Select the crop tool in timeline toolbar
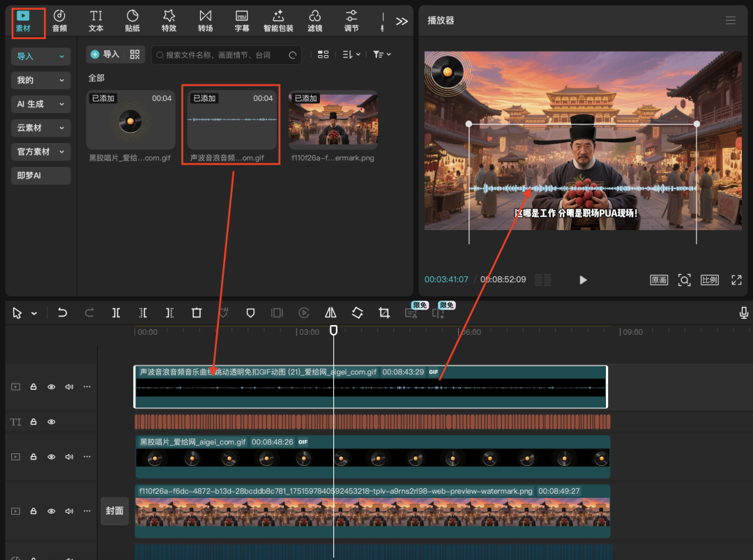753x560 pixels. pyautogui.click(x=383, y=313)
